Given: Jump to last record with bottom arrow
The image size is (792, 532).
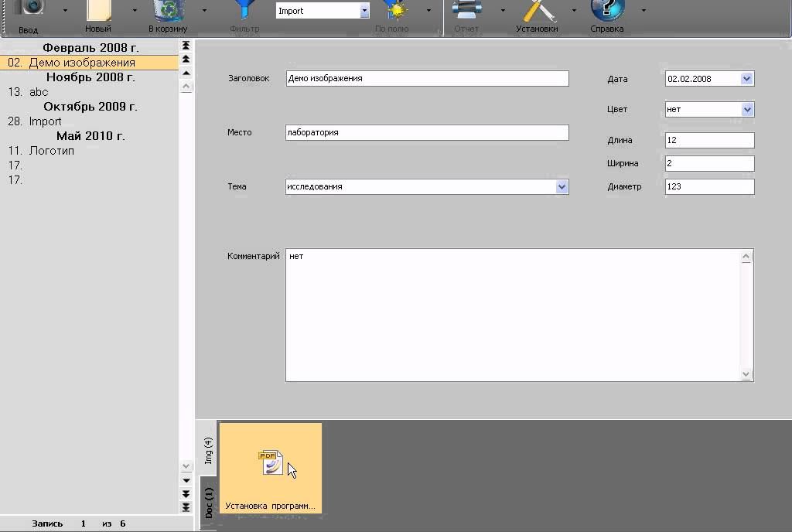Looking at the screenshot, I should click(x=186, y=506).
